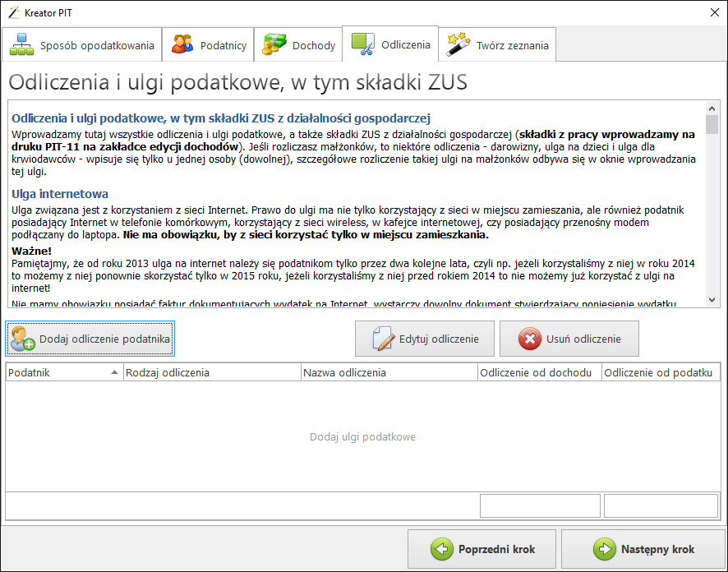Screen dimensions: 728x572
Task: Click the red X icon on Usuń odliczenie
Action: tap(532, 339)
